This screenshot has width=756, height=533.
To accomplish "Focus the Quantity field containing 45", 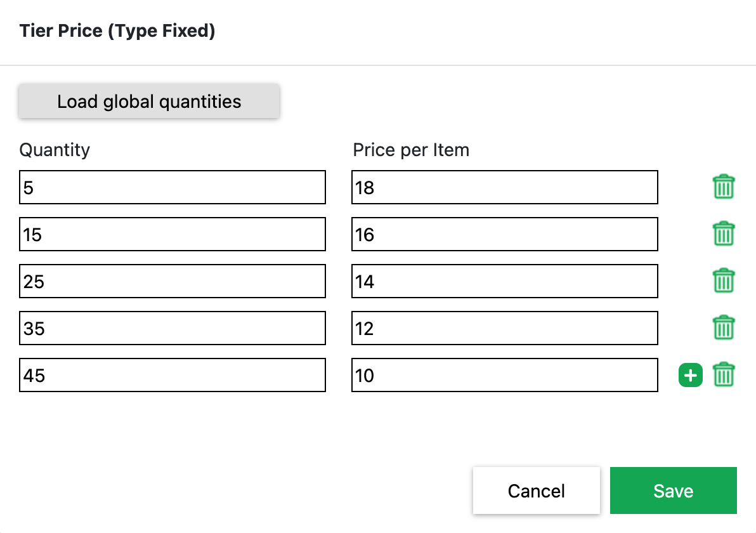I will coord(173,375).
